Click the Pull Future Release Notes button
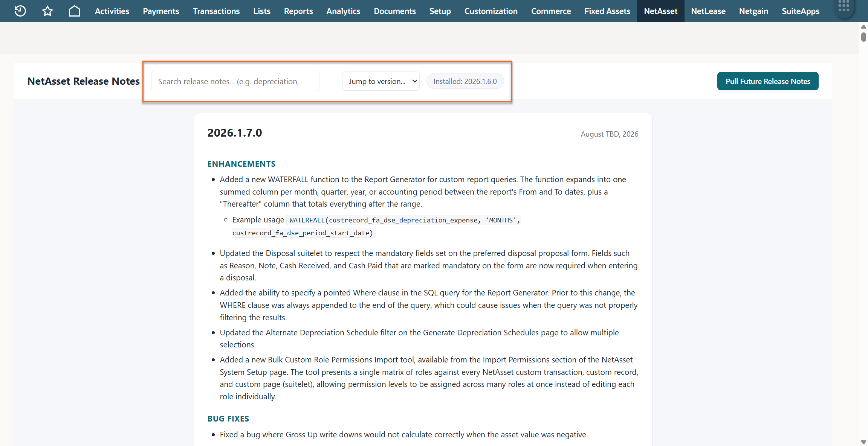Screen dimensions: 868x446 tap(768, 81)
